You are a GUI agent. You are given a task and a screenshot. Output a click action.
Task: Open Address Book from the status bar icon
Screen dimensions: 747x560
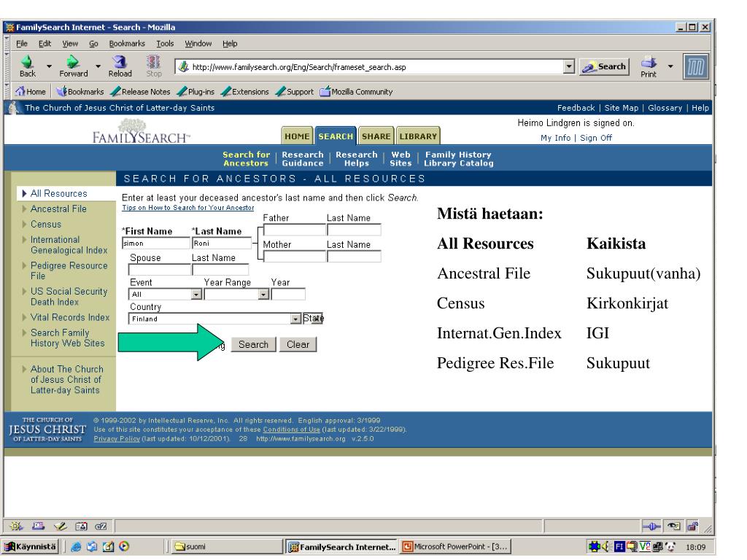[82, 526]
